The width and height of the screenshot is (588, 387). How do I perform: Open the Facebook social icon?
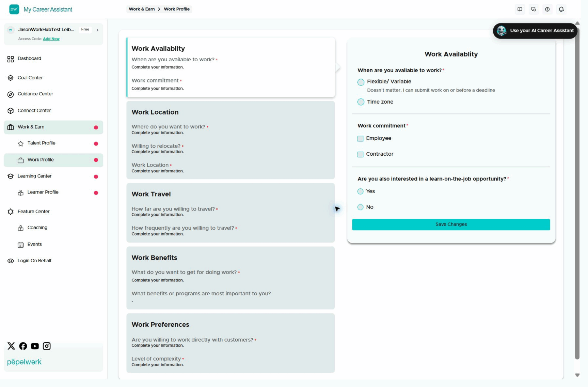coord(23,346)
